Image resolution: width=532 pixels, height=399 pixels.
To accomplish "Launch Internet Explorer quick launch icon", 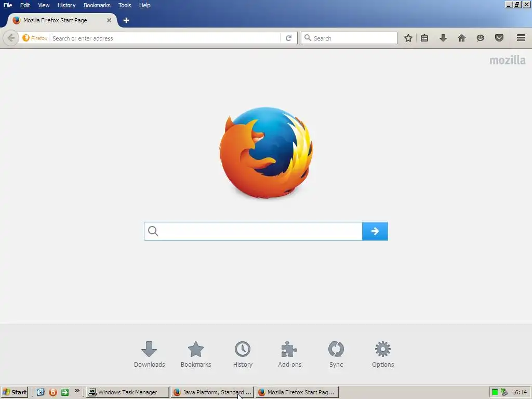I will (x=41, y=392).
